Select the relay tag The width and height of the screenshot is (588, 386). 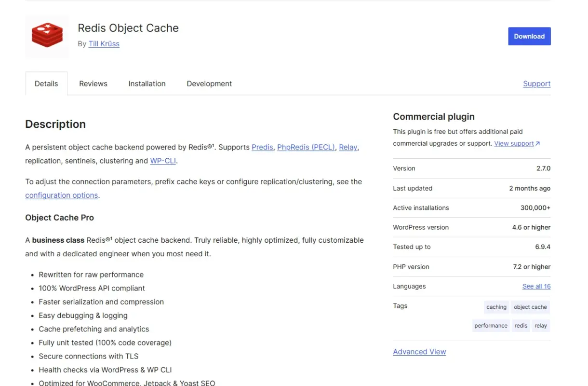point(541,326)
